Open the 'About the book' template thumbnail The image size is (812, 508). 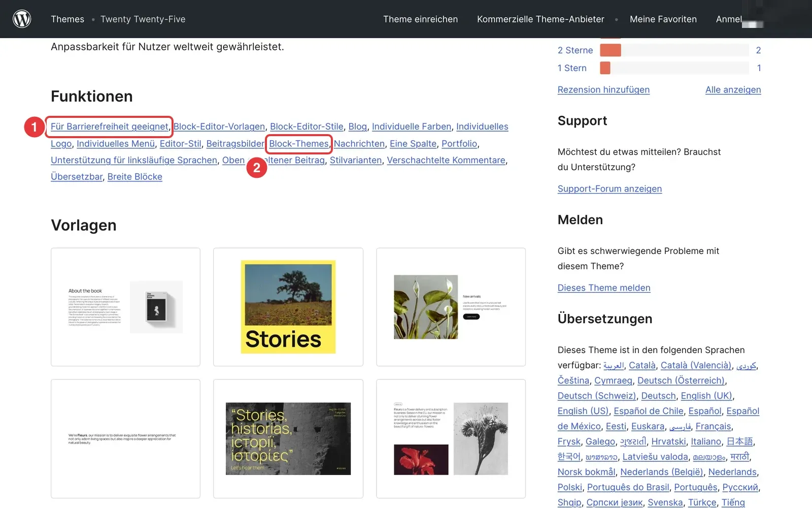(x=125, y=307)
